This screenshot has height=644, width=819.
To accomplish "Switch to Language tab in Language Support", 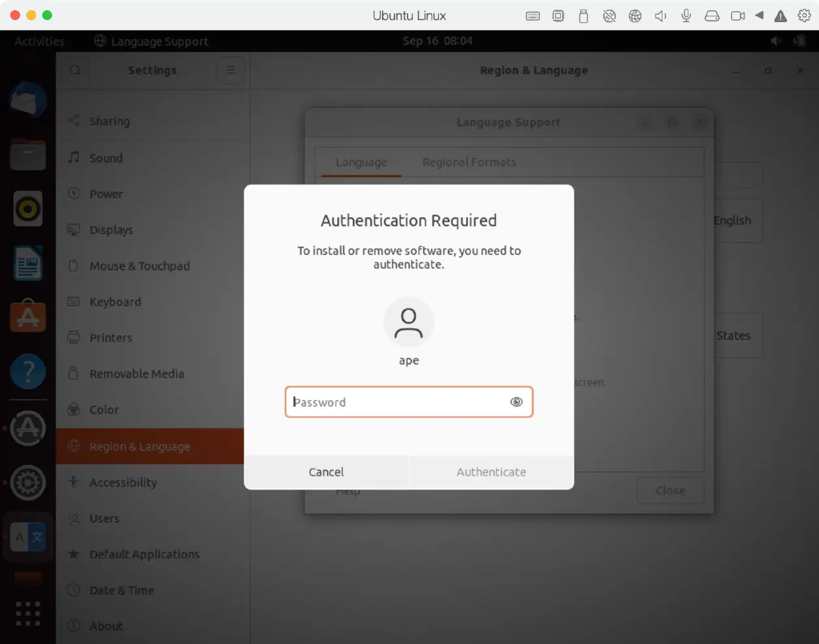I will tap(361, 162).
